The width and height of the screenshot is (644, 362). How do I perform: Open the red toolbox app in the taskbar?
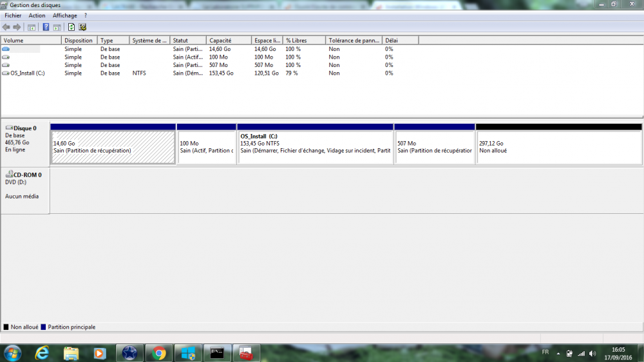(x=247, y=353)
